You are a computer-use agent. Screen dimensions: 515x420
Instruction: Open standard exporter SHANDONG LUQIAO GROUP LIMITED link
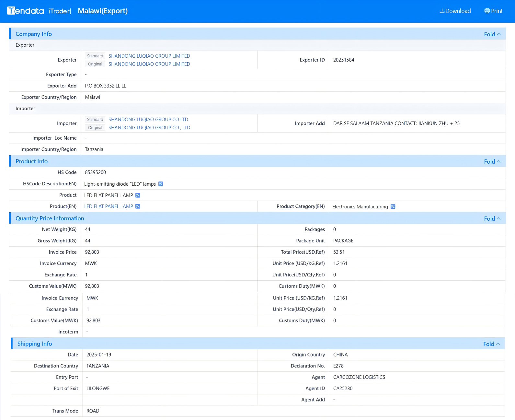coord(149,56)
